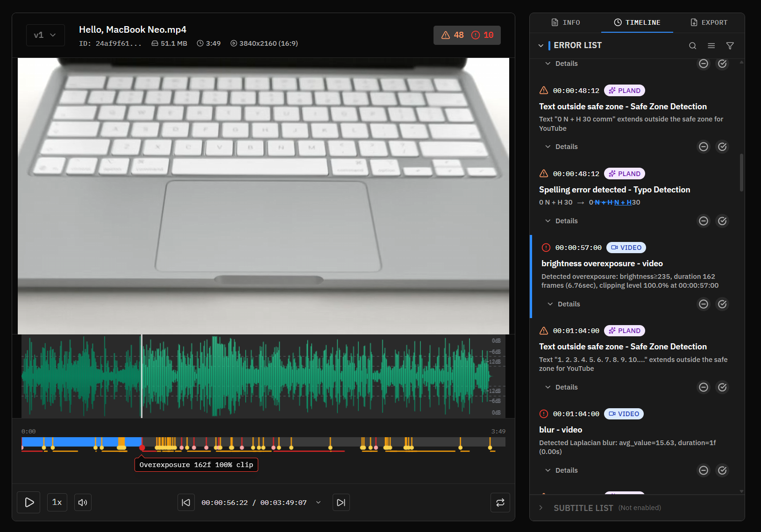This screenshot has height=532, width=761.
Task: Mark brightness overexposure error as resolved
Action: pyautogui.click(x=722, y=304)
